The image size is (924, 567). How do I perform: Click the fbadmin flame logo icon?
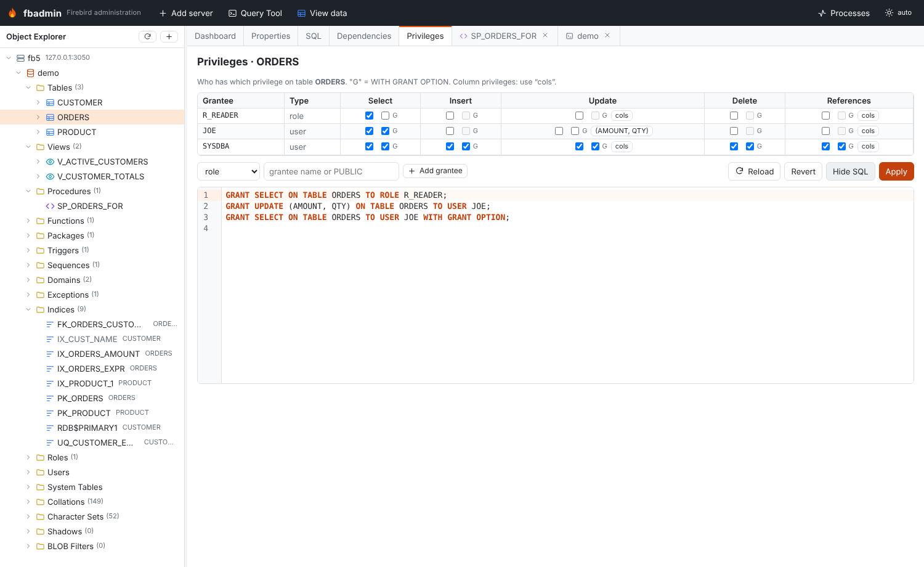pyautogui.click(x=12, y=13)
